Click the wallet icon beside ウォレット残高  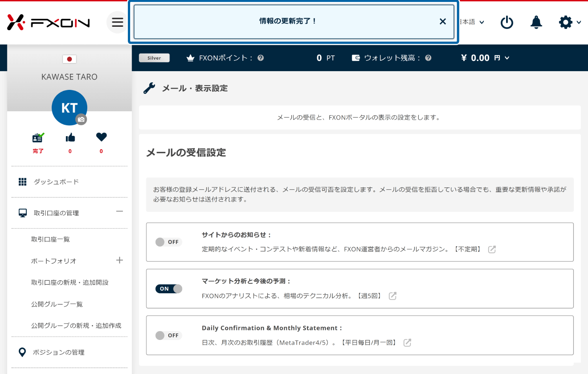356,58
